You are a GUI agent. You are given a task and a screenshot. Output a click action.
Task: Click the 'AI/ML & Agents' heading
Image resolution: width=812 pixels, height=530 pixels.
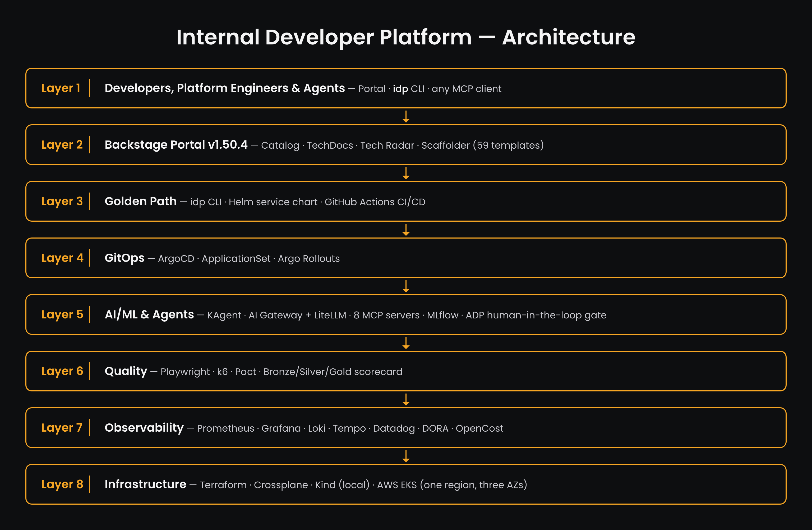click(x=149, y=315)
